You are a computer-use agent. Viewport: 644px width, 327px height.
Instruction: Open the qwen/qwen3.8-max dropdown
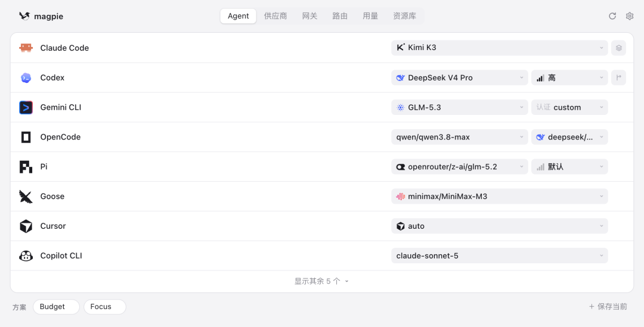coord(460,137)
